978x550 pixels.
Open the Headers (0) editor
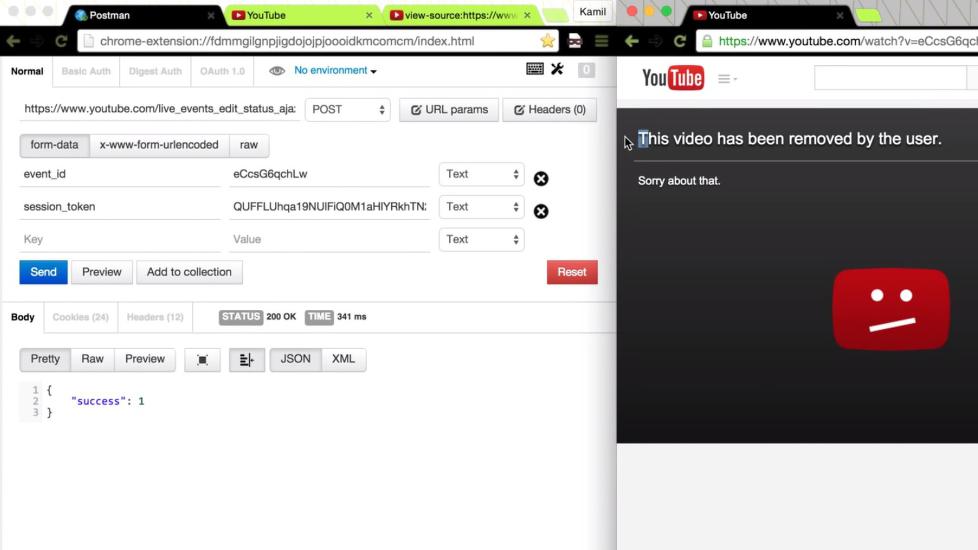click(550, 110)
